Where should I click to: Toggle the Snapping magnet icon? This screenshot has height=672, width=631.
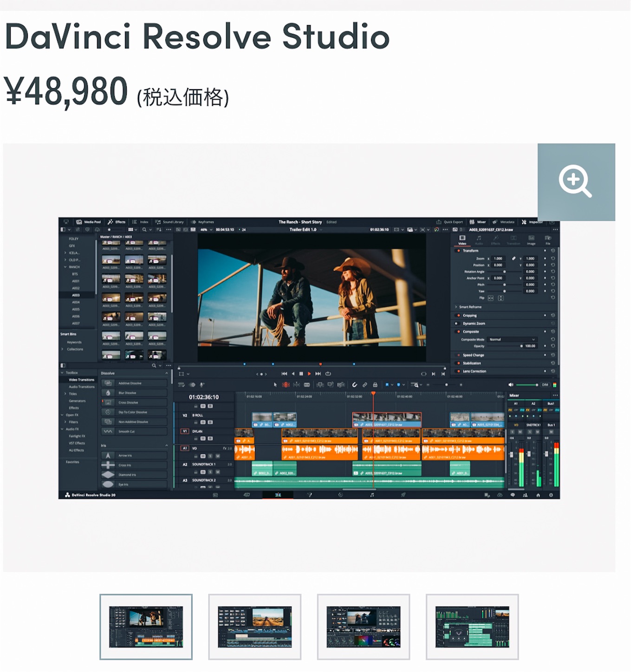354,385
